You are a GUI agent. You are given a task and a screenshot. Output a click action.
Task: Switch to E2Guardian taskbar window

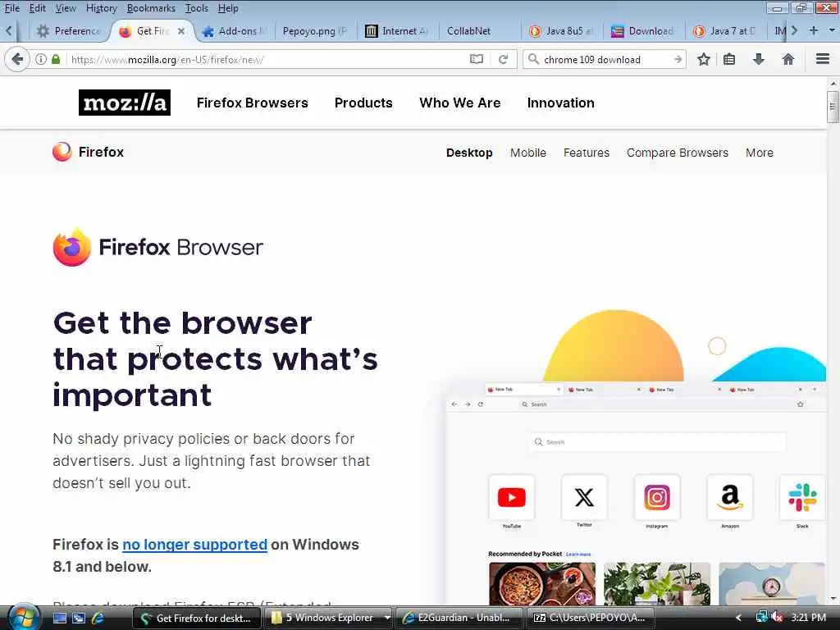tap(459, 618)
